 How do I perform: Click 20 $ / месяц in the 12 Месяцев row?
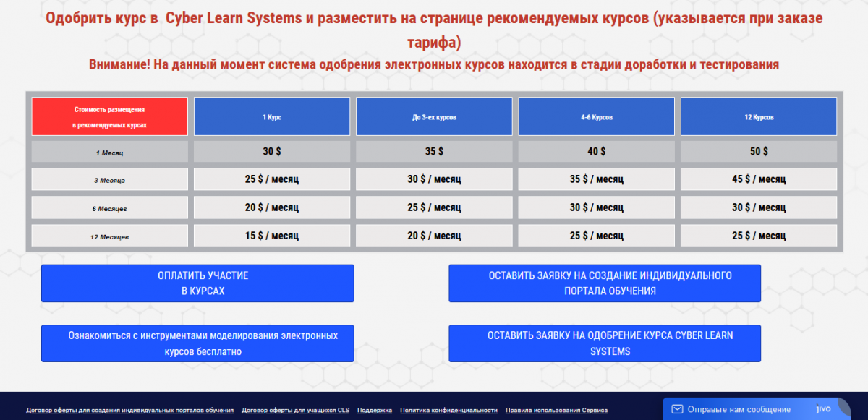(434, 236)
